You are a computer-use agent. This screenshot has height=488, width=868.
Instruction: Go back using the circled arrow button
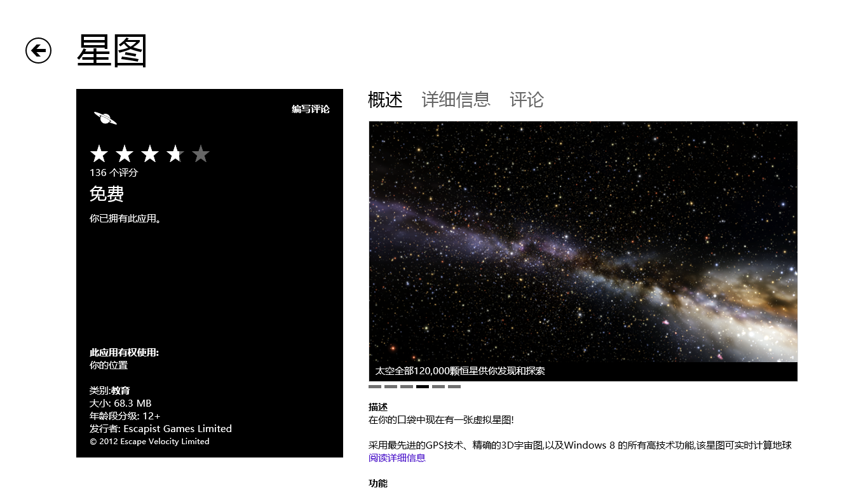pos(38,51)
